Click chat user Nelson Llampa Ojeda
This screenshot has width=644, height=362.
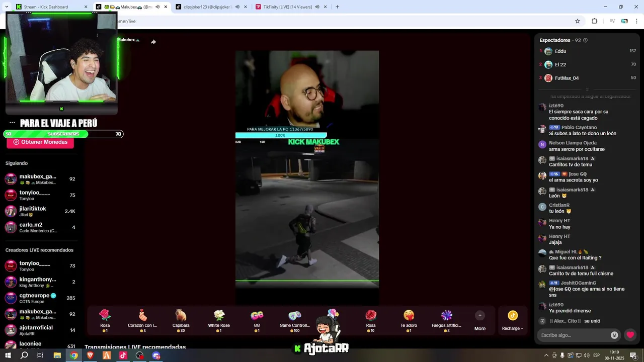point(573,143)
